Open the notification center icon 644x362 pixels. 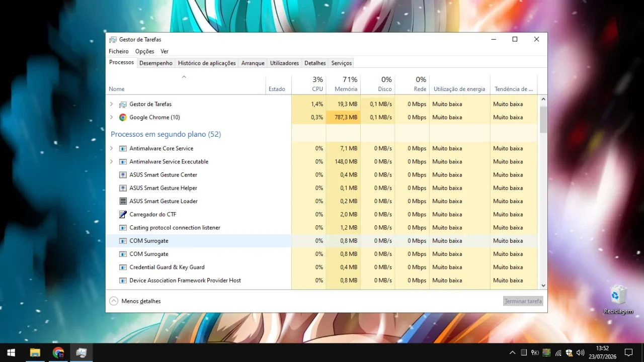(x=628, y=352)
